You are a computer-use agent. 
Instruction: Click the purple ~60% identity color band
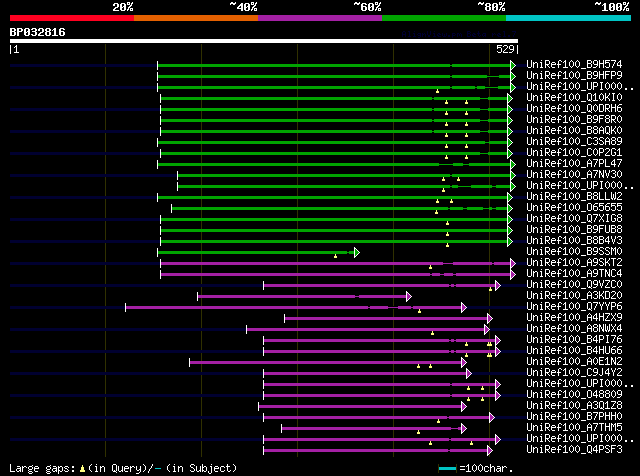tap(320, 18)
